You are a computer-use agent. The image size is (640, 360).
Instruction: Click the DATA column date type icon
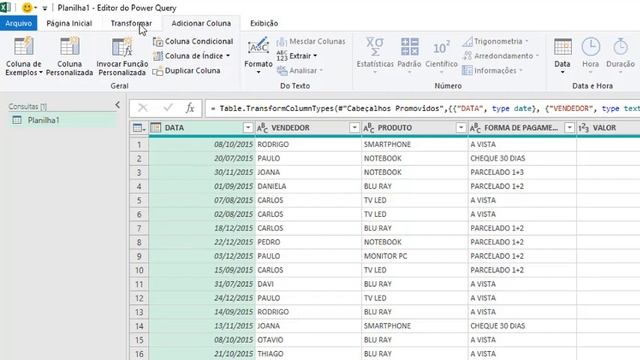pyautogui.click(x=156, y=128)
